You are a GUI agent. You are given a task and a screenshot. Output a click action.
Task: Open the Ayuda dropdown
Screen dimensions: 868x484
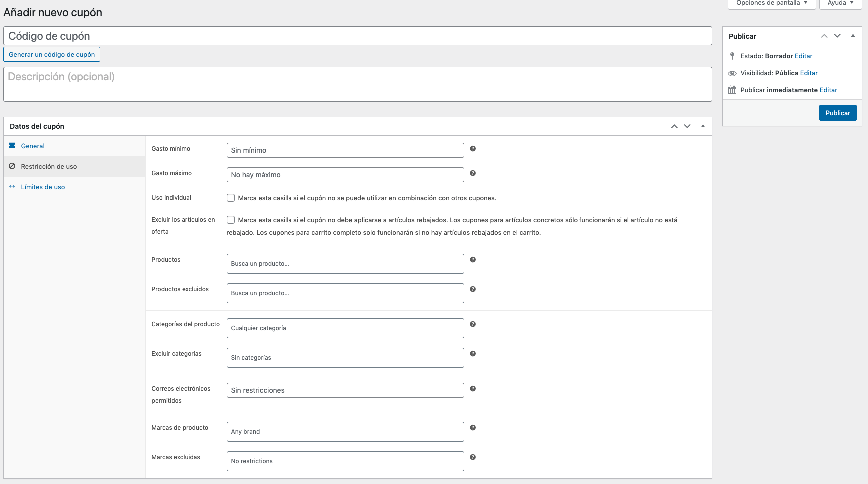(841, 3)
